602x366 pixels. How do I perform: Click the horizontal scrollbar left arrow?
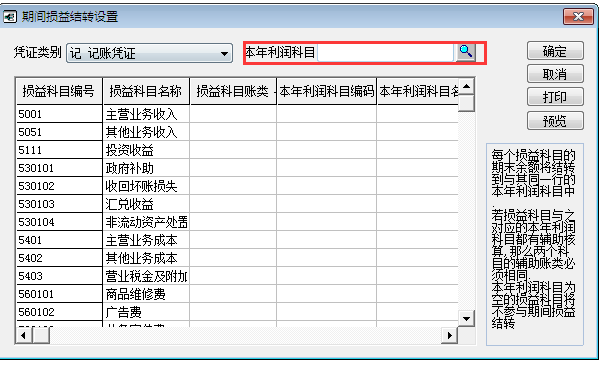(24, 336)
